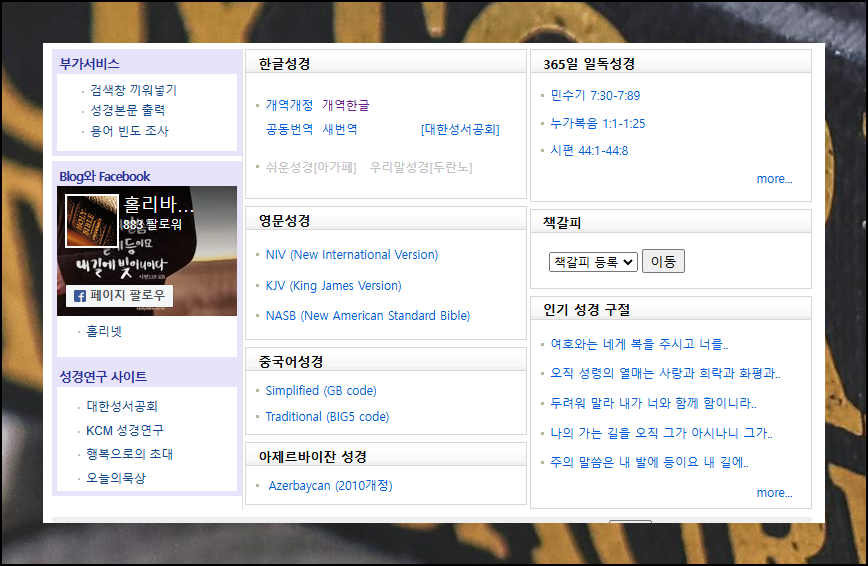Click more... under 365일 일독성경
The width and height of the screenshot is (868, 566).
point(774,179)
